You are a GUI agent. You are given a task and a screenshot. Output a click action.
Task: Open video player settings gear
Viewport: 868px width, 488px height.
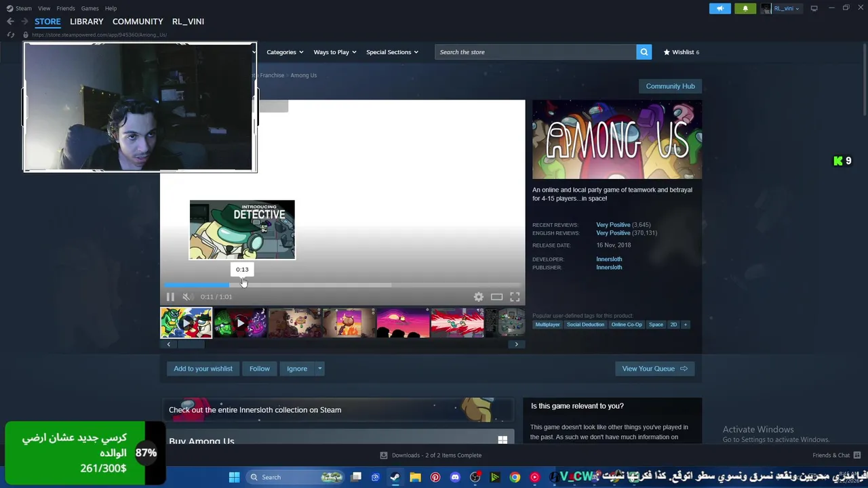479,297
